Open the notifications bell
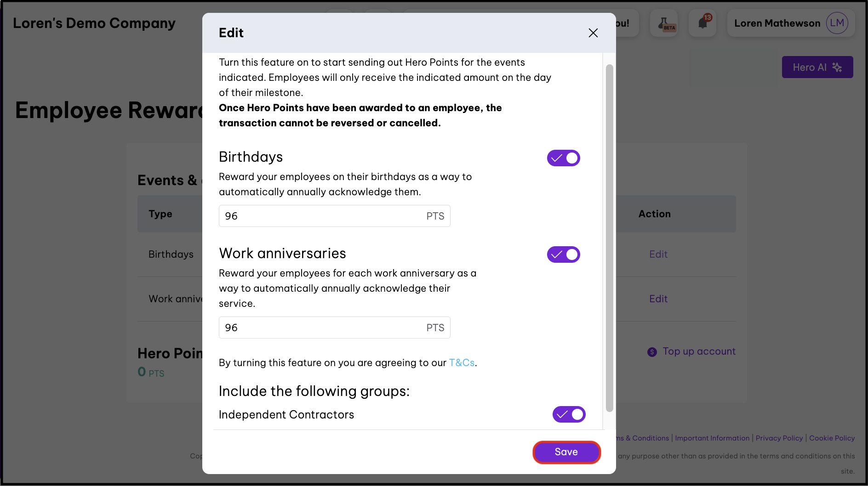The width and height of the screenshot is (868, 486). click(702, 23)
